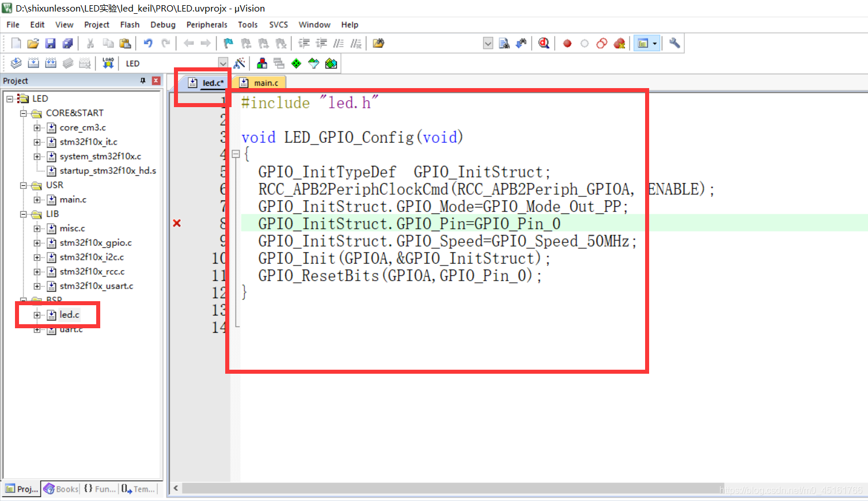The width and height of the screenshot is (868, 501).
Task: Switch to the Books panel tab
Action: pos(61,489)
